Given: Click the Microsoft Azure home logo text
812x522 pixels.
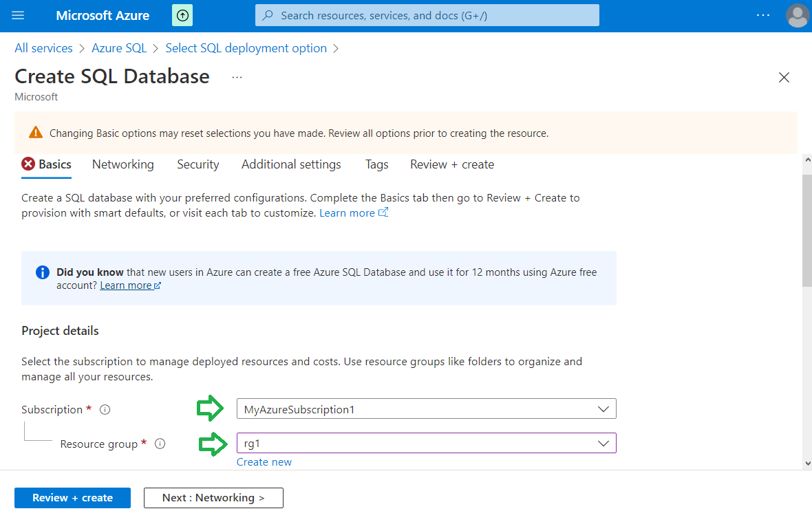Looking at the screenshot, I should point(103,16).
